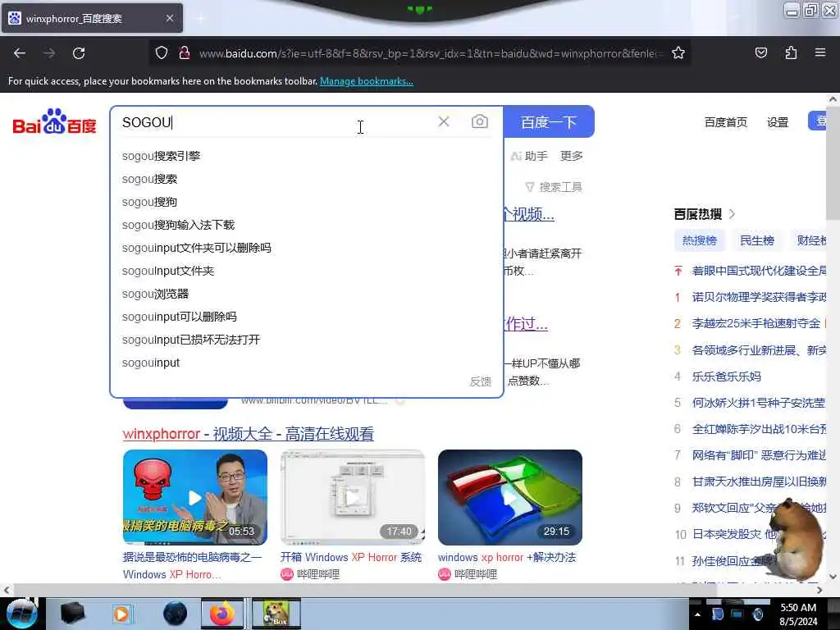840x630 pixels.
Task: Select the suggestion ending in input文件夹
Action: 167,271
